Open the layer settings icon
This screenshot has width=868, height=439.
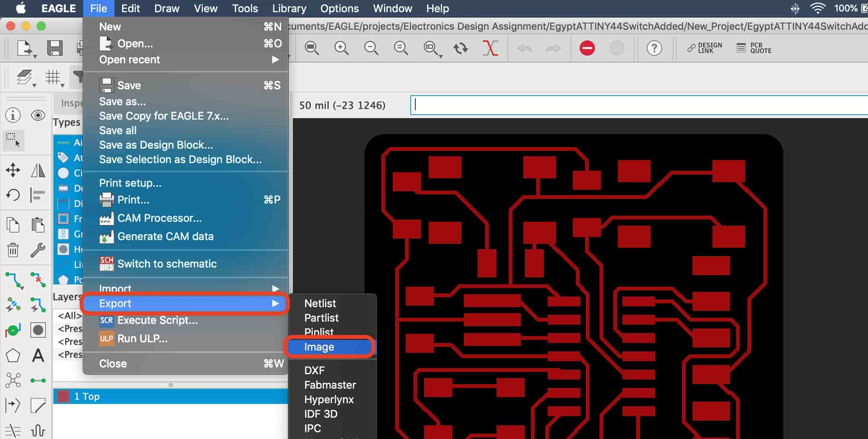click(x=25, y=78)
